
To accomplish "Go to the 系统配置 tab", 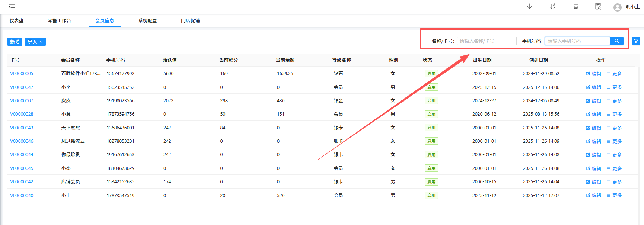I will pyautogui.click(x=147, y=21).
